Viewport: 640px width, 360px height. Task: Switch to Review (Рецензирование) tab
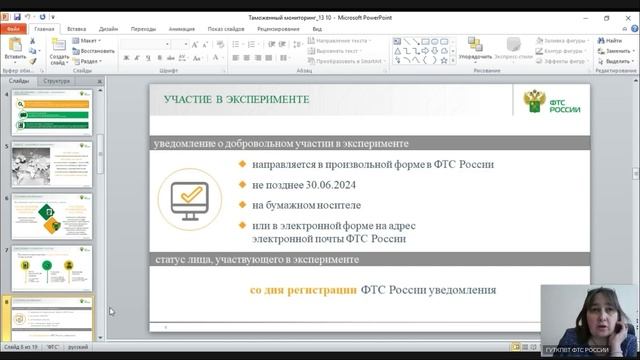tap(278, 29)
